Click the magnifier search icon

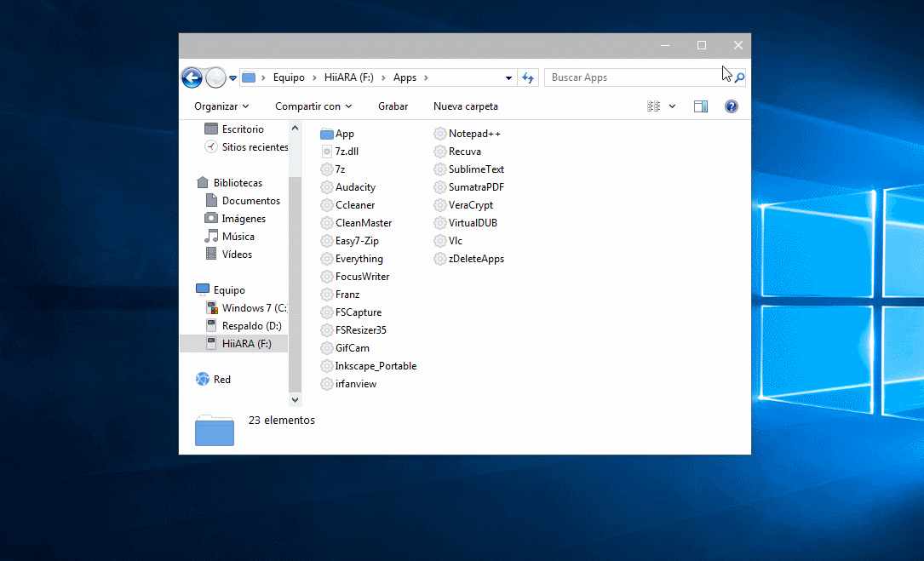[739, 77]
